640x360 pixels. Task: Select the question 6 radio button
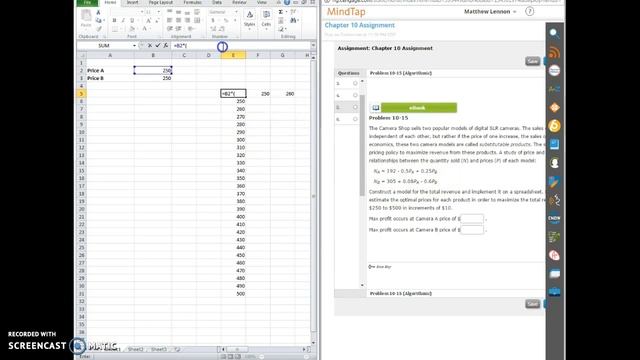[x=355, y=119]
